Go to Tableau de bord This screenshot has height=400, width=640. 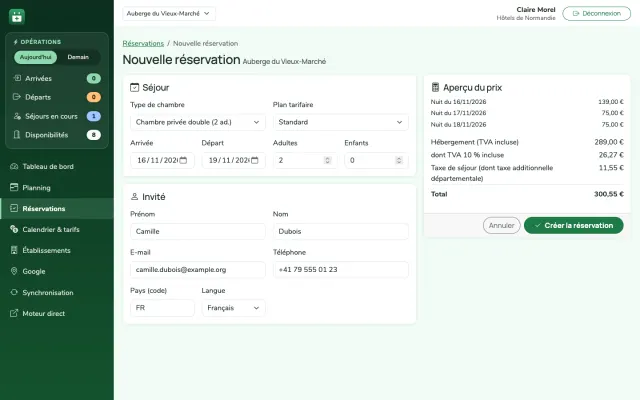click(57, 166)
